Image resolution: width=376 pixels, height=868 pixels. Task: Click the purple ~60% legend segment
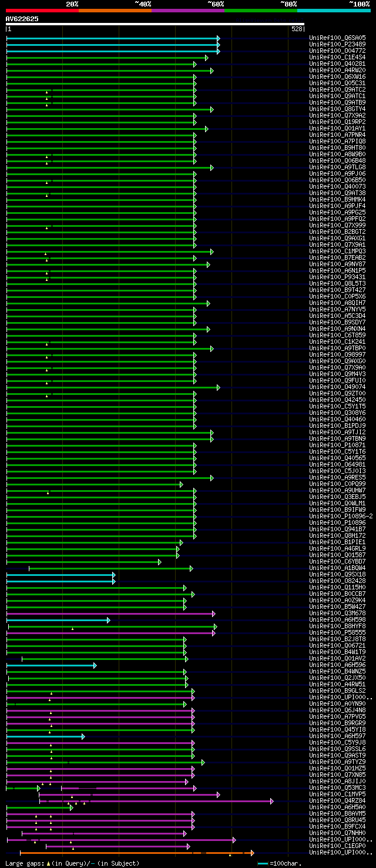[x=187, y=11]
